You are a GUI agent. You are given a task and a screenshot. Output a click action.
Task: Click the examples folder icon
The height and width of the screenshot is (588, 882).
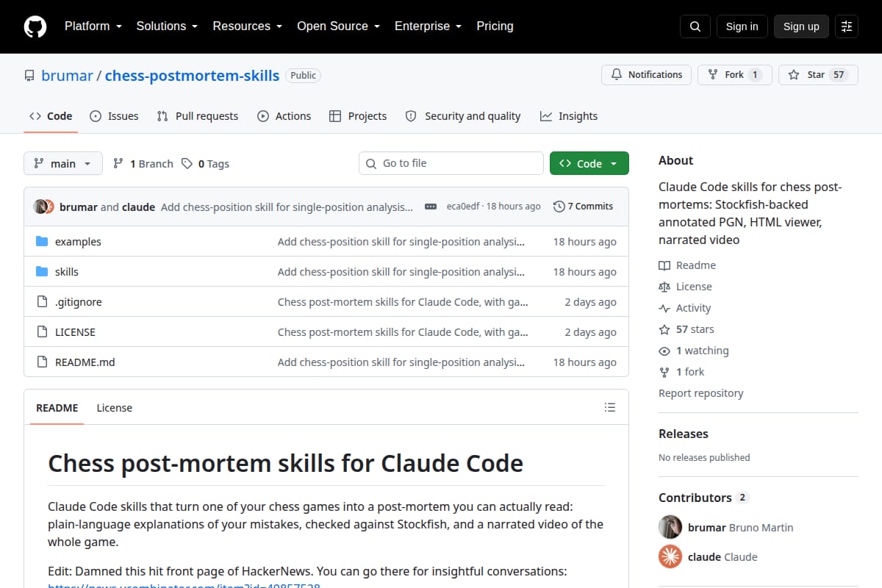[42, 242]
